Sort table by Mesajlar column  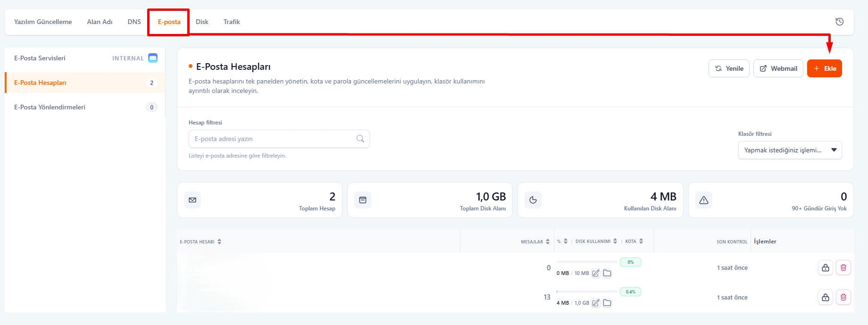tap(548, 242)
